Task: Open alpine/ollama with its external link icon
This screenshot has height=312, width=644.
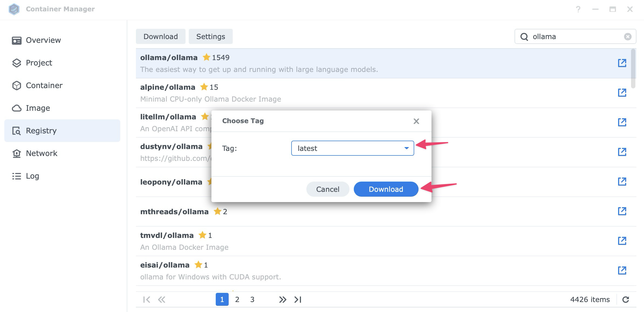Action: click(622, 92)
